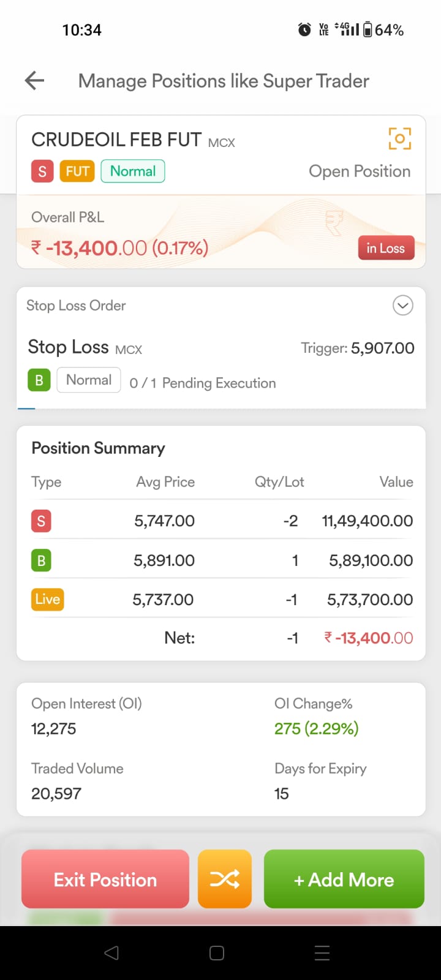Screen dimensions: 441x980
Task: Open the Android recent apps menu
Action: click(x=322, y=953)
